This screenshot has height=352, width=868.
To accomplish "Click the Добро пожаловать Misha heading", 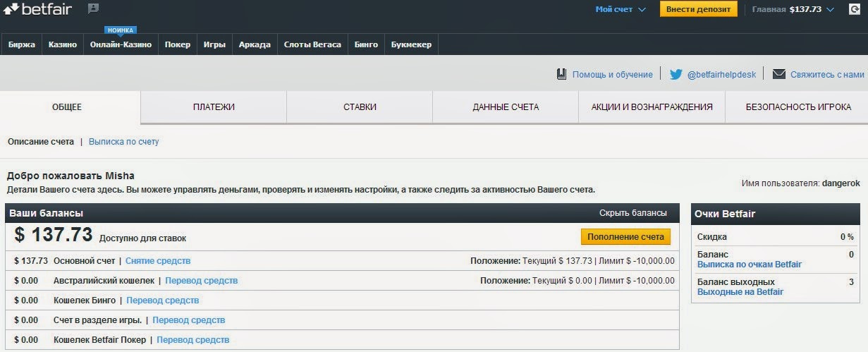I will [71, 176].
